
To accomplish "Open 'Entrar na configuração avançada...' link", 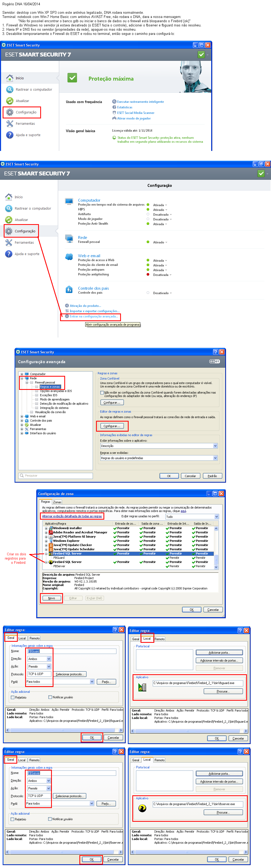I will click(x=93, y=316).
